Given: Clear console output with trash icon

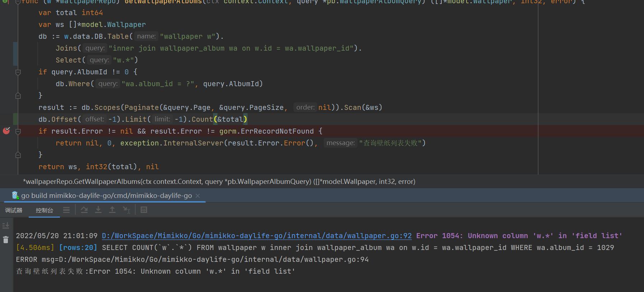Looking at the screenshot, I should [x=6, y=240].
